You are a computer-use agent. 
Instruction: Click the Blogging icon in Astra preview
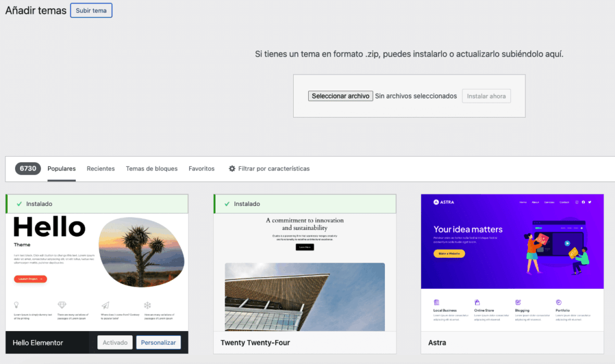coord(518,302)
